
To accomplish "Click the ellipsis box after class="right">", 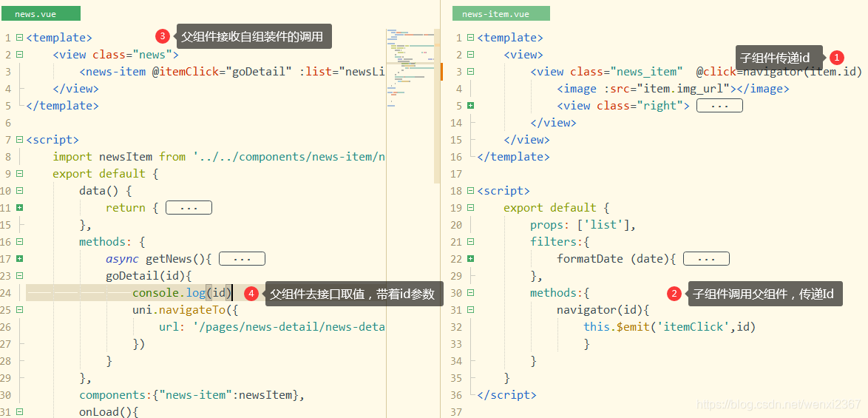I will [x=719, y=106].
